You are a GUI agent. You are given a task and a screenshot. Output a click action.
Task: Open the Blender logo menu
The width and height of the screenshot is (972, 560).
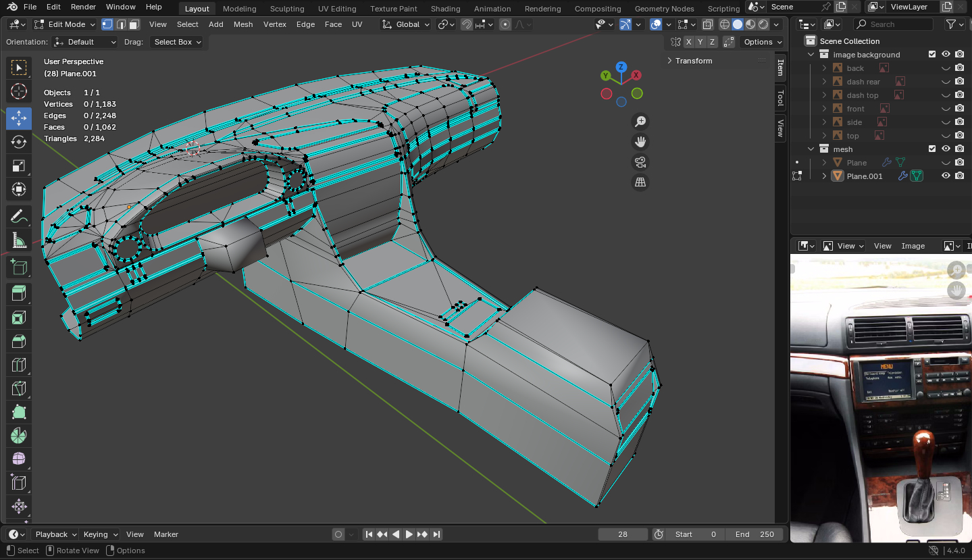(x=12, y=7)
